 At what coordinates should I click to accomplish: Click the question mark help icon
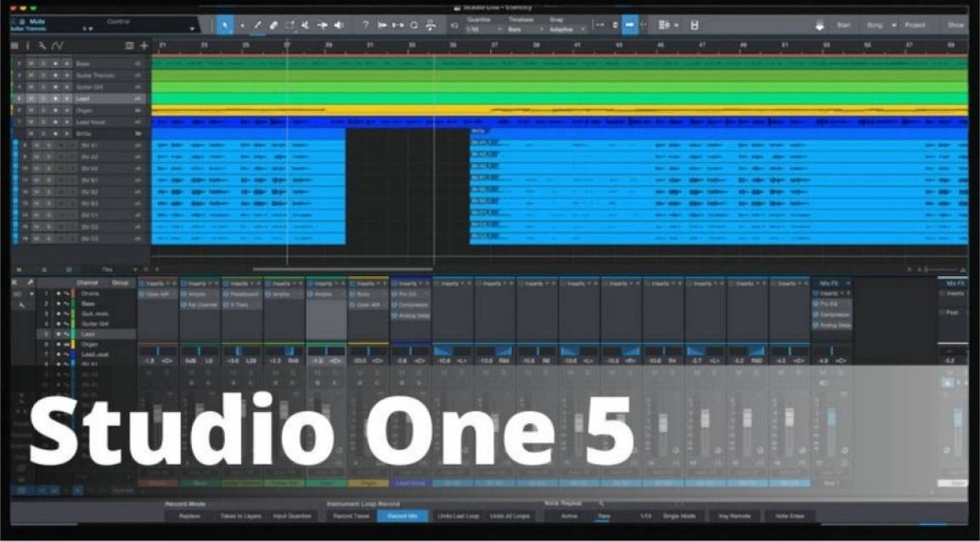[x=366, y=25]
